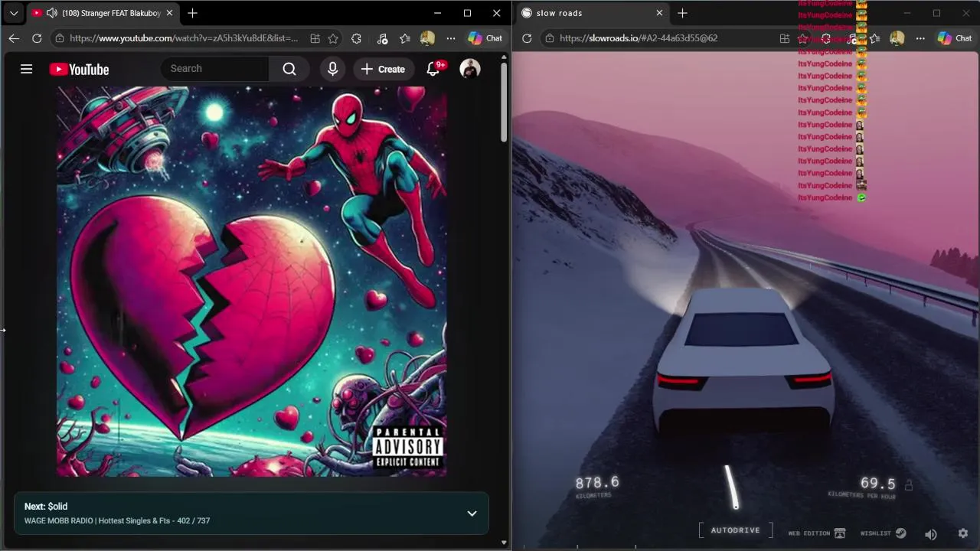Open browser profile in slow roads window

[897, 38]
